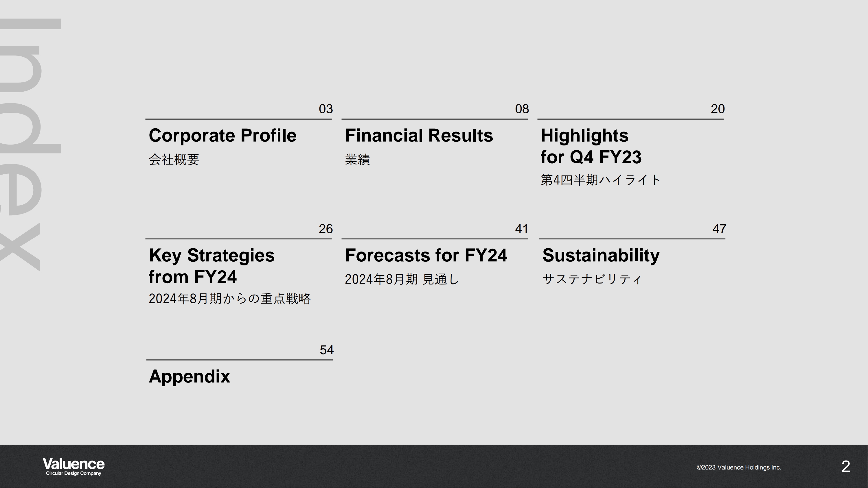The width and height of the screenshot is (868, 488).
Task: Select the Sustainability index heading
Action: pos(601,255)
